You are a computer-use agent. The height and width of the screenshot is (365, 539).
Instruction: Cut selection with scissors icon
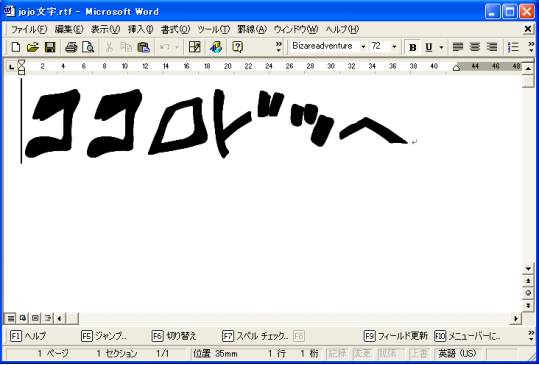(109, 47)
